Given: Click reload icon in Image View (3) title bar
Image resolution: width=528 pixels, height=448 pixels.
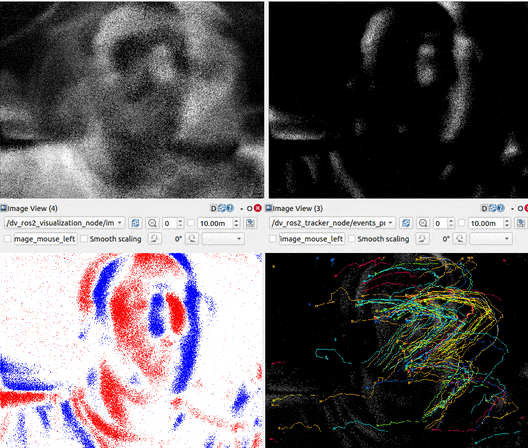Looking at the screenshot, I should (492, 209).
